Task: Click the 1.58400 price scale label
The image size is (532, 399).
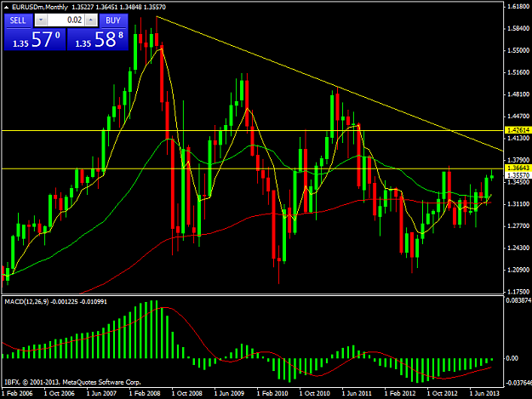Action: click(518, 28)
